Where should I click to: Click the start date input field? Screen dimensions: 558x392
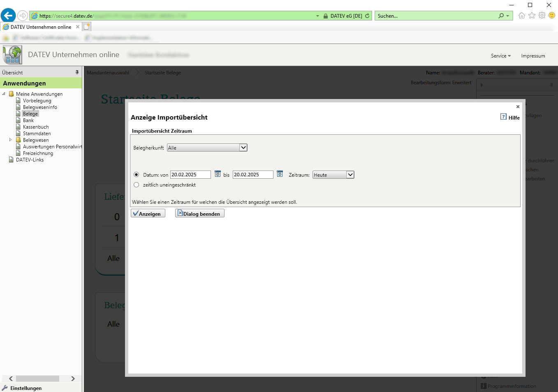tap(191, 175)
